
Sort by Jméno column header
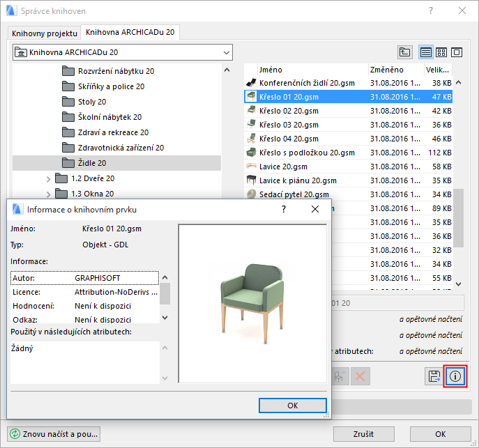point(313,70)
